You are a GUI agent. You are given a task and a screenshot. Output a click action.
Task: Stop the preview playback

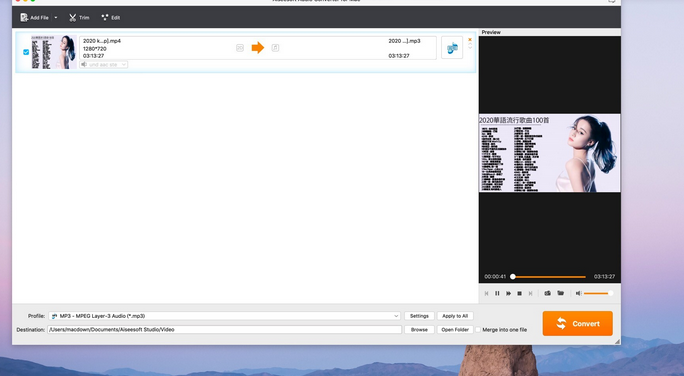click(x=520, y=294)
